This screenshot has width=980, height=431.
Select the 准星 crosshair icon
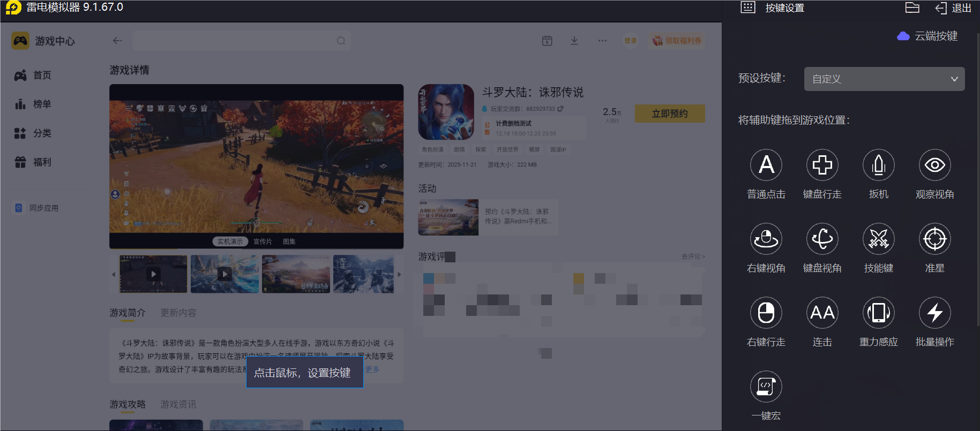click(934, 239)
